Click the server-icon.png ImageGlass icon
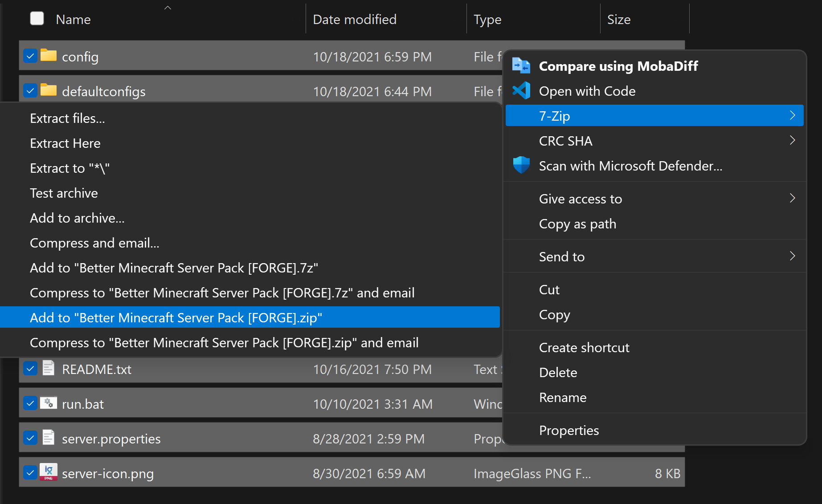The image size is (822, 504). click(49, 472)
